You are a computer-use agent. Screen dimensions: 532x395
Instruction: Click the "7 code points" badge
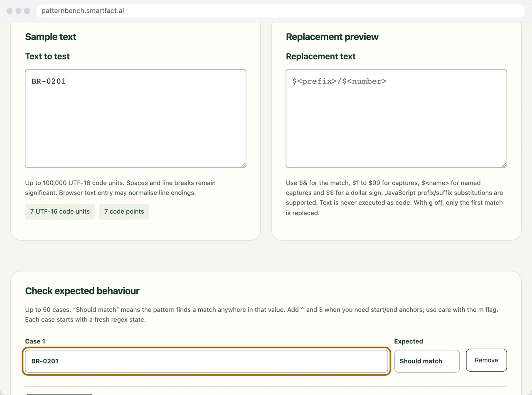124,211
